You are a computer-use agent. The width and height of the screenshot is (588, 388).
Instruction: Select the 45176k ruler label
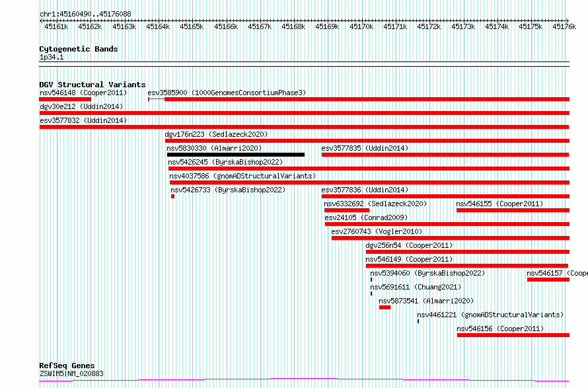pos(564,26)
